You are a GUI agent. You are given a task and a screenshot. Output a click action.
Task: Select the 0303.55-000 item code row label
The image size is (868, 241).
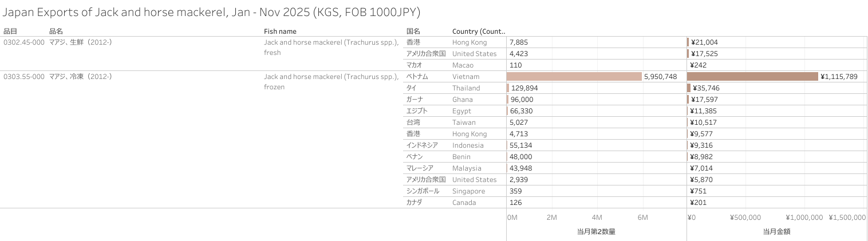(24, 77)
